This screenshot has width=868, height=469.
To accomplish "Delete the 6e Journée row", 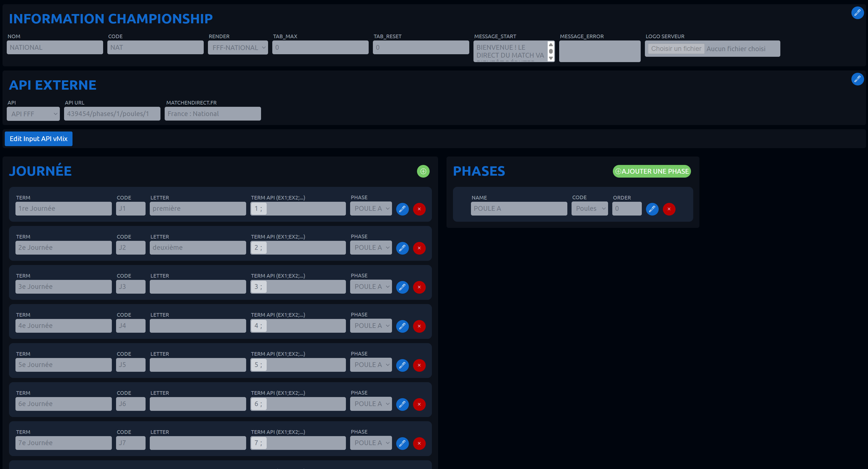I will pyautogui.click(x=419, y=404).
